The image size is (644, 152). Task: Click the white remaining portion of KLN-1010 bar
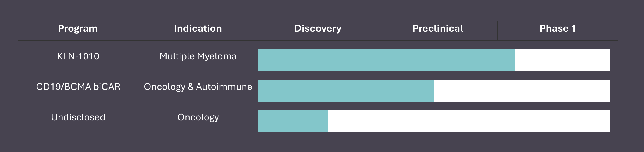562,60
